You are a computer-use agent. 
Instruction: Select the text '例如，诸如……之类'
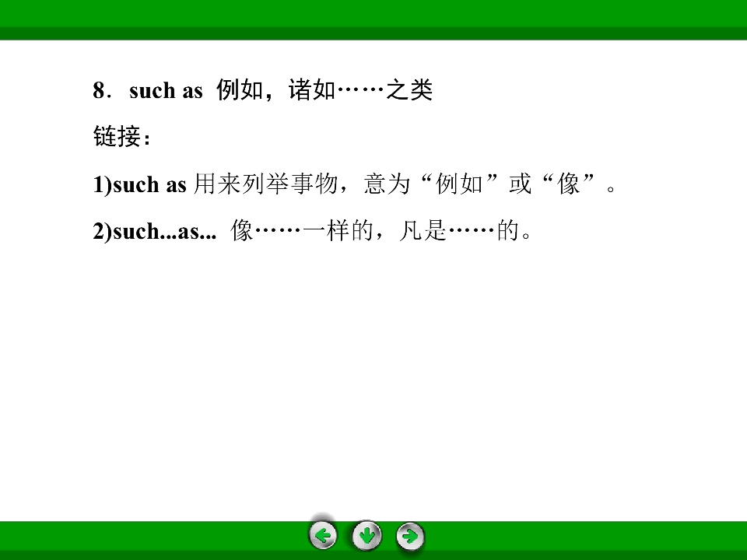click(x=324, y=92)
